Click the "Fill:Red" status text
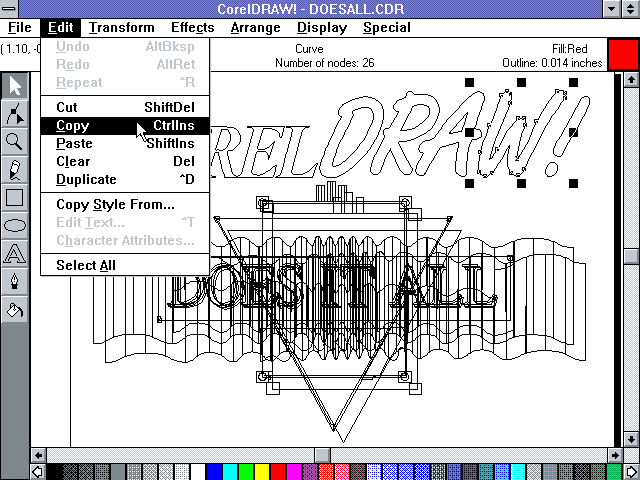The height and width of the screenshot is (480, 640). coord(570,49)
